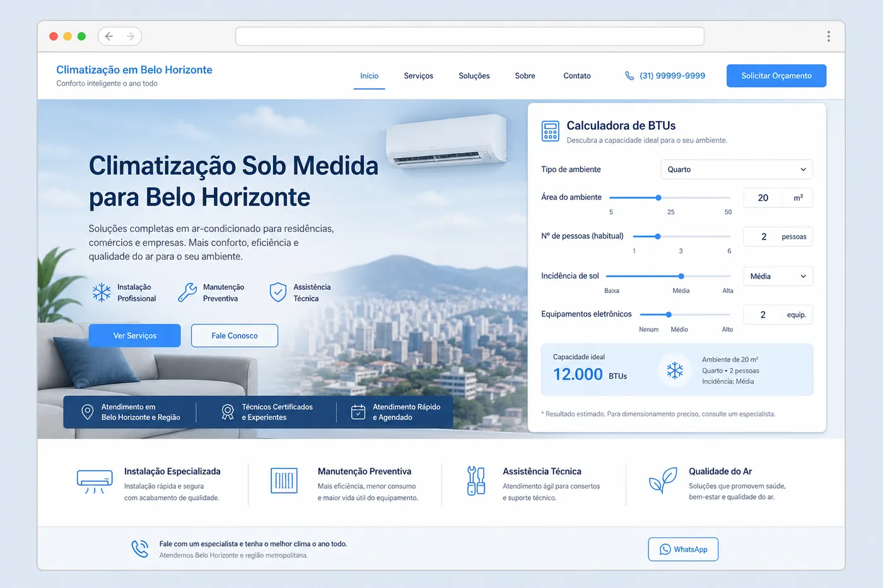
Task: Click the WhatsApp logo icon
Action: (x=665, y=550)
